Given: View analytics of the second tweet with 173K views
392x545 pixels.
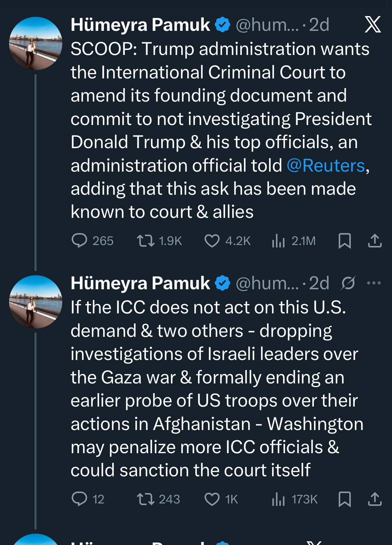Looking at the screenshot, I should coord(278,499).
